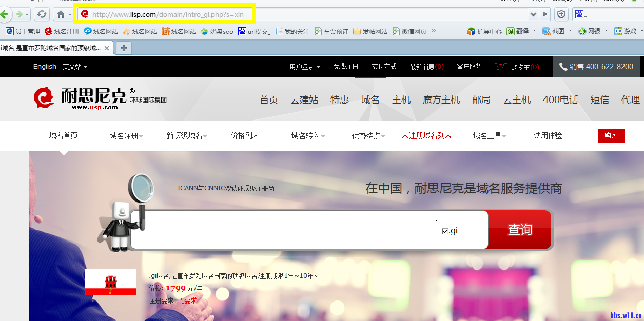Open the 用户登录 dropdown
The width and height of the screenshot is (644, 321).
(305, 67)
